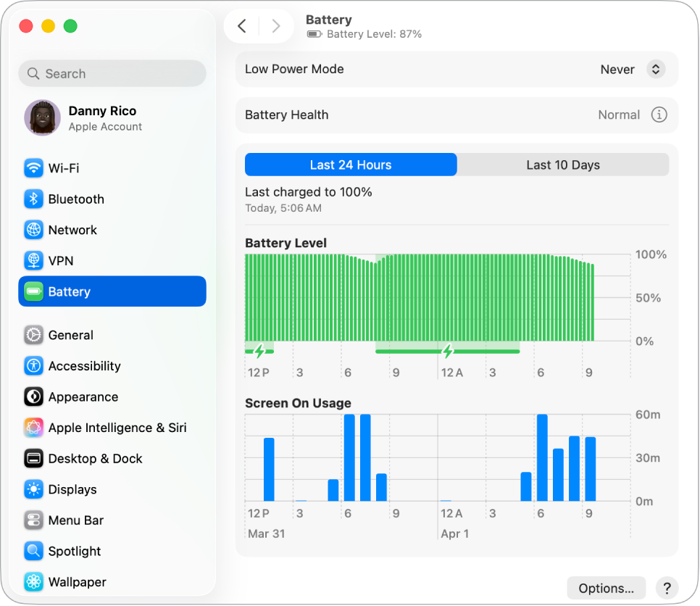The width and height of the screenshot is (700, 606).
Task: Click the Battery icon in the sidebar
Action: [33, 291]
